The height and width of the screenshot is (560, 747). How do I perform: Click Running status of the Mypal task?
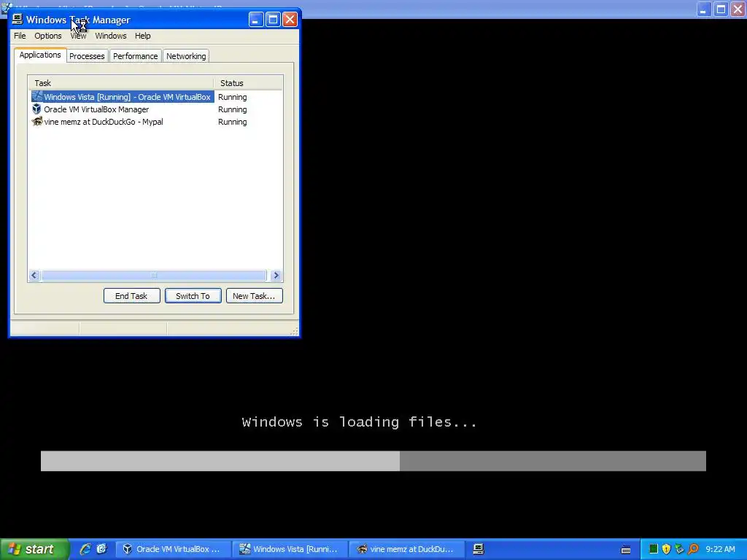tap(232, 122)
